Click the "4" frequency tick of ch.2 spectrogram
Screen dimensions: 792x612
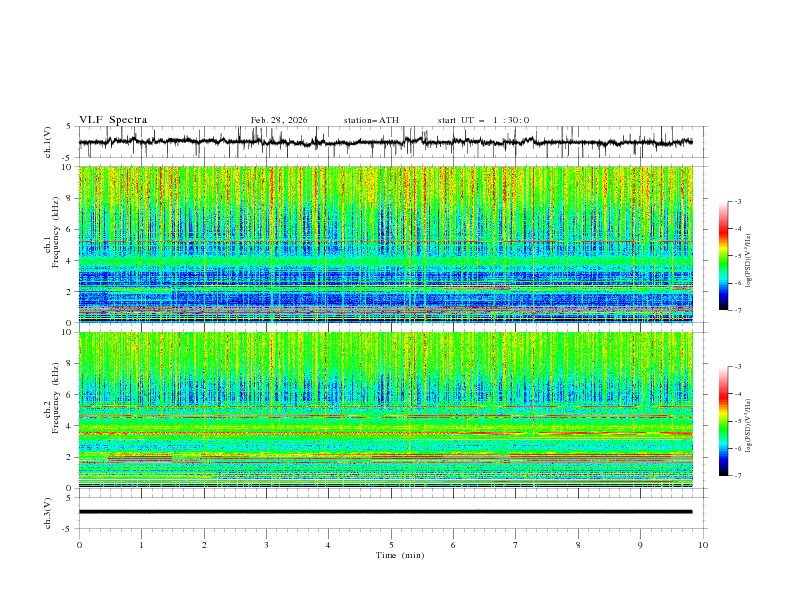click(70, 426)
